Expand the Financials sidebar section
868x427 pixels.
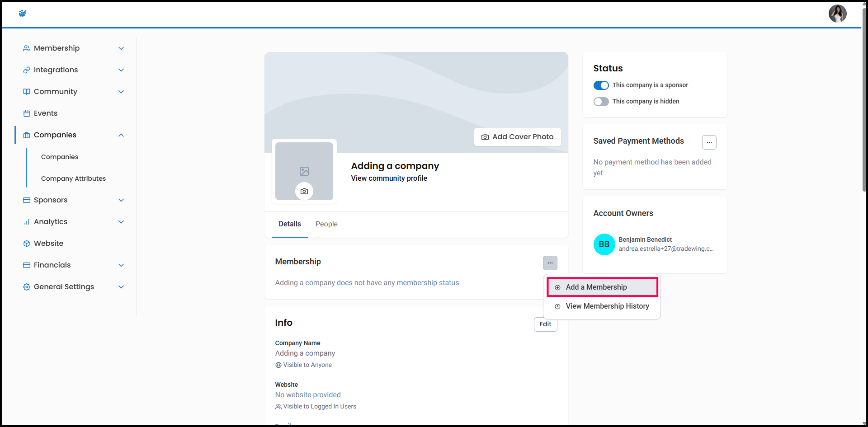pos(121,265)
